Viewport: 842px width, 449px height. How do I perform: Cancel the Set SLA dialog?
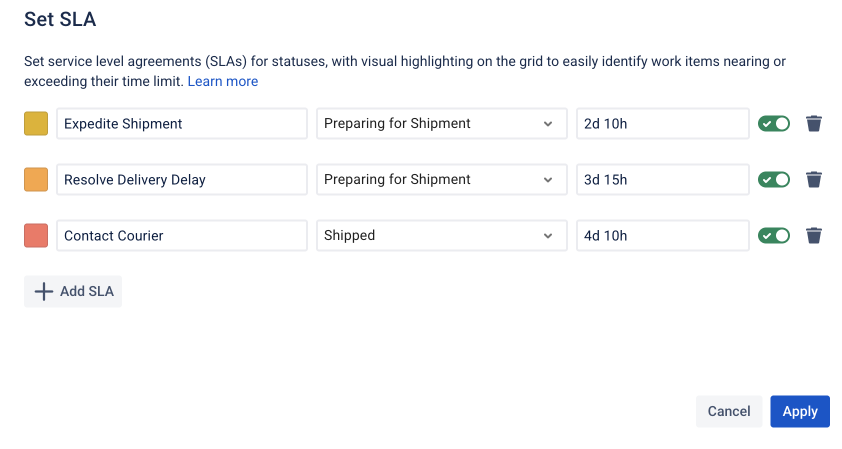click(x=728, y=411)
